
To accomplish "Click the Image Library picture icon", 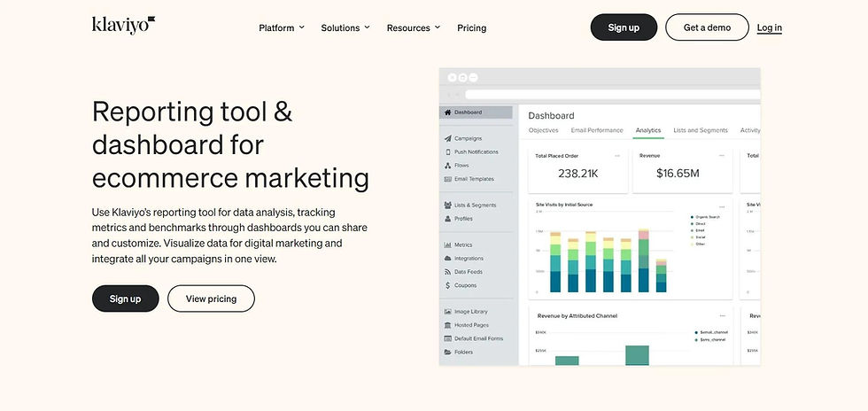I will pyautogui.click(x=448, y=312).
